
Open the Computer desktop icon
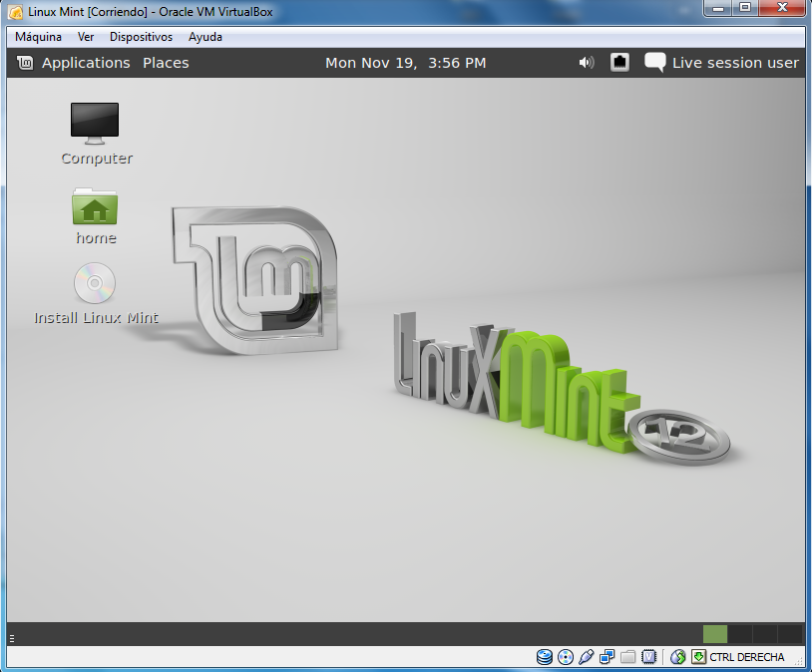click(95, 123)
